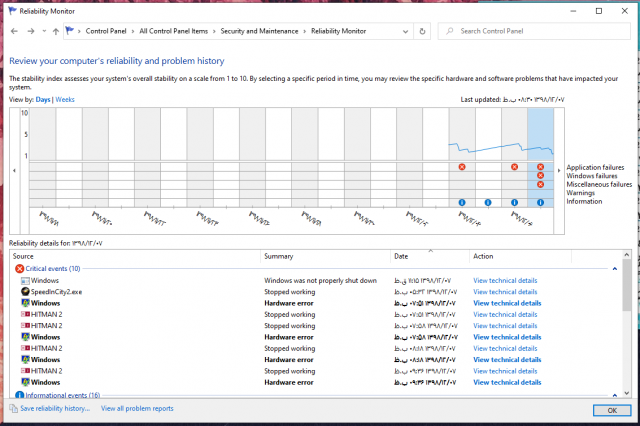The width and height of the screenshot is (640, 426).
Task: Click the SpeedInCity2.exe application icon
Action: (x=24, y=291)
